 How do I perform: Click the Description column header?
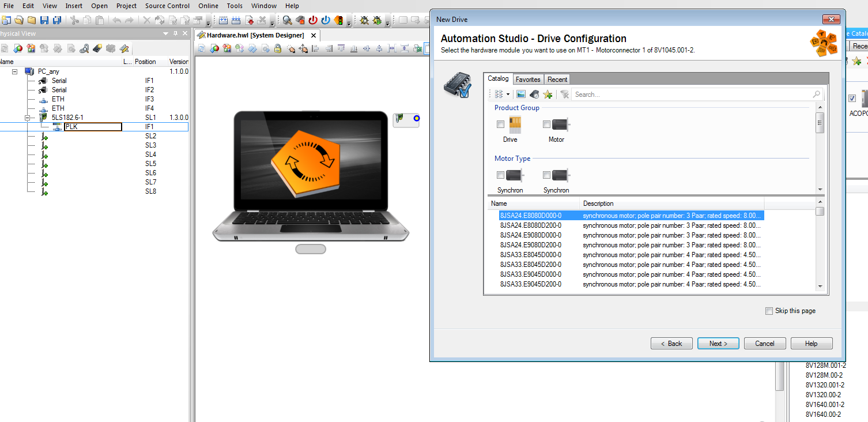(671, 204)
